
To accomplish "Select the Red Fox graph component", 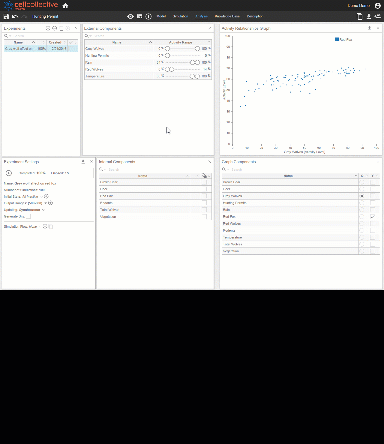I will (229, 217).
